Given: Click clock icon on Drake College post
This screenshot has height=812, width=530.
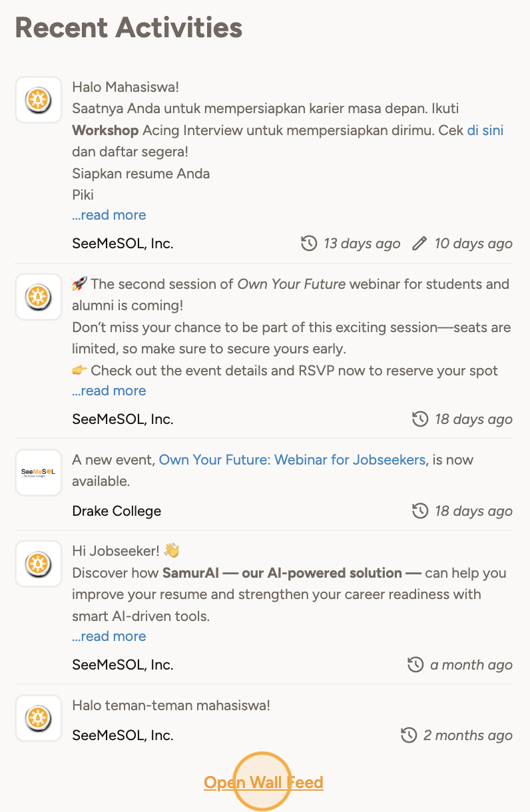Looking at the screenshot, I should tap(420, 511).
